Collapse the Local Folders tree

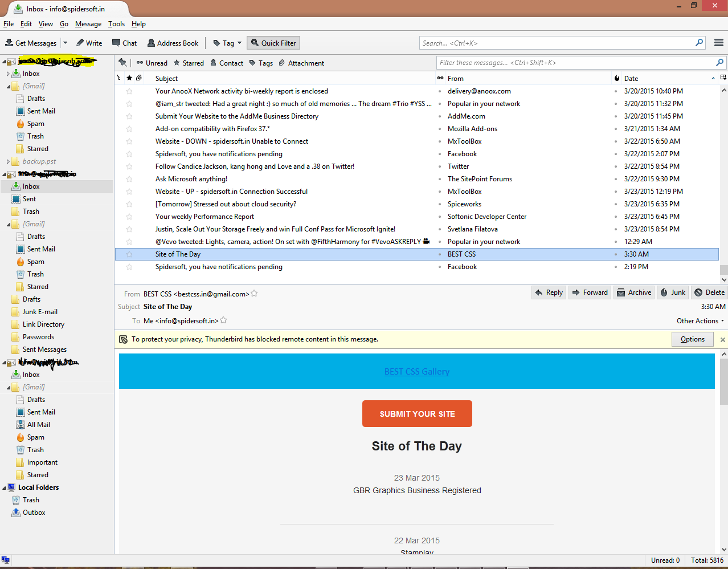tap(4, 488)
